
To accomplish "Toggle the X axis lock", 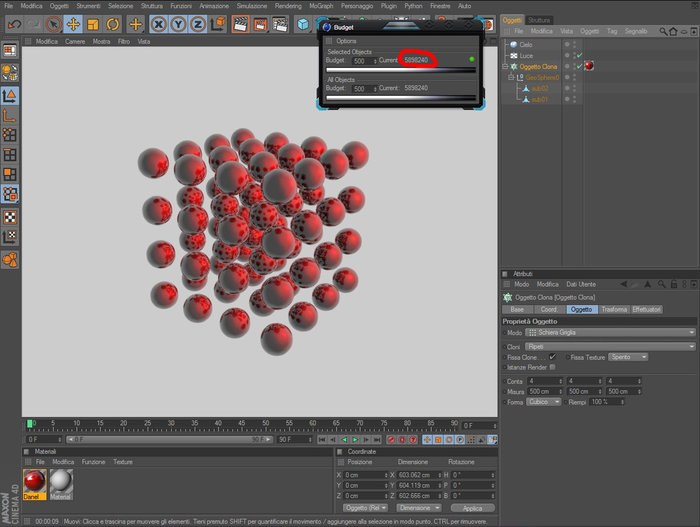I will pos(158,24).
